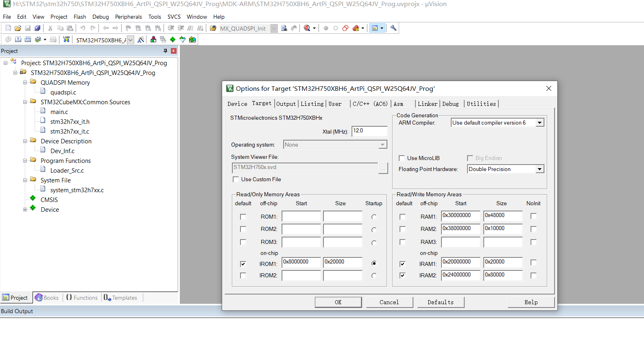Click the Navigate Backwards arrow icon
Screen dimensions: 644x360
[106, 28]
